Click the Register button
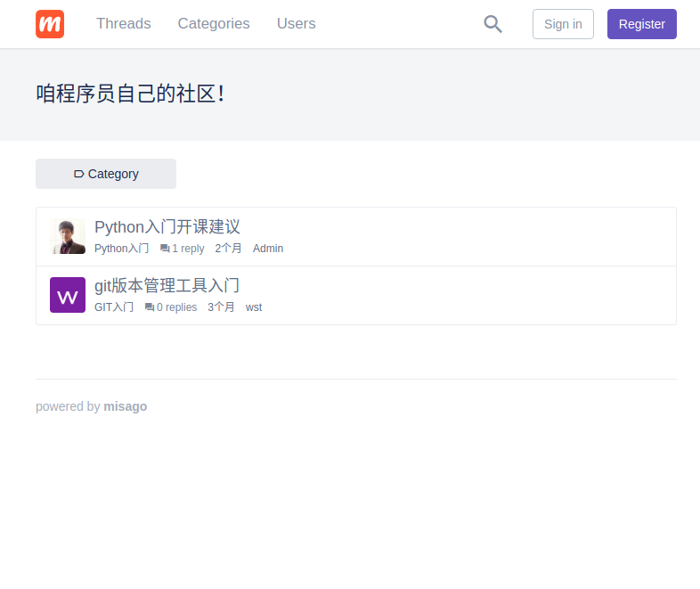Screen dimensions: 700x589 (x=641, y=24)
